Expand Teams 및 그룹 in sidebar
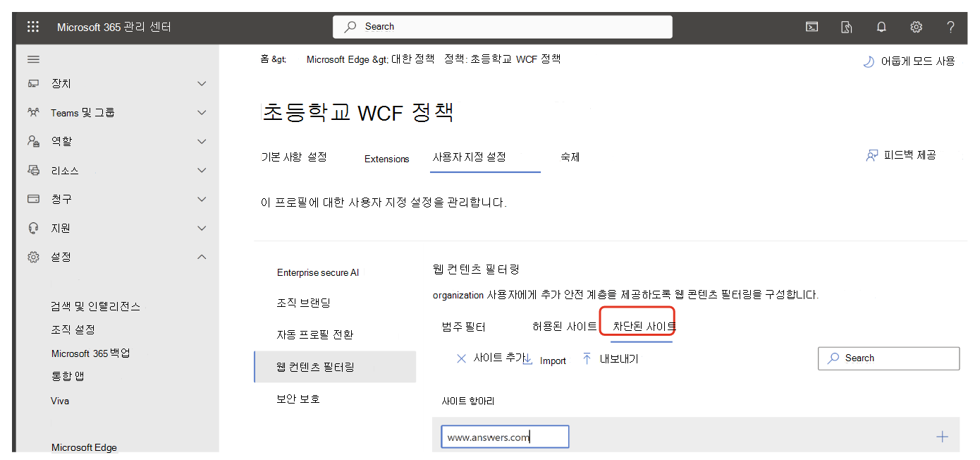This screenshot has width=980, height=460. point(202,112)
